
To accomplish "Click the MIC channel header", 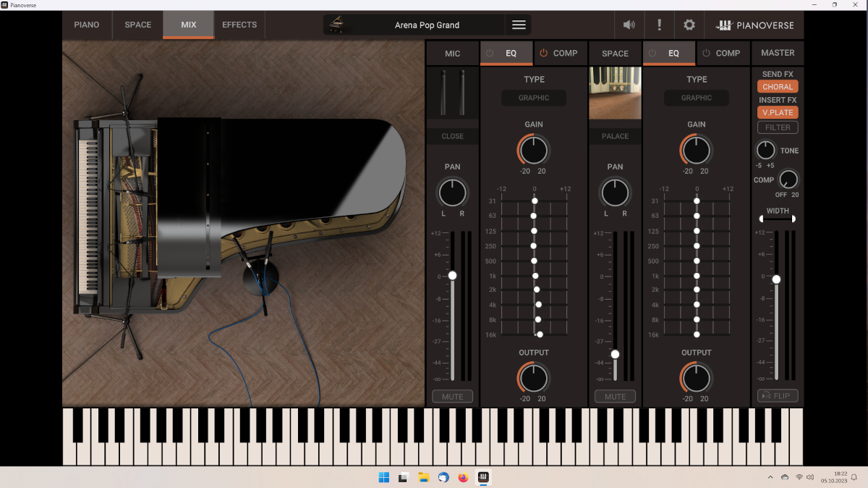I will tap(453, 53).
